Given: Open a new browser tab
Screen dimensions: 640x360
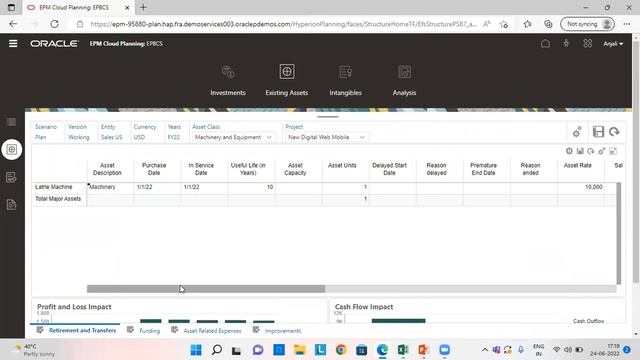Looking at the screenshot, I should coord(143,7).
